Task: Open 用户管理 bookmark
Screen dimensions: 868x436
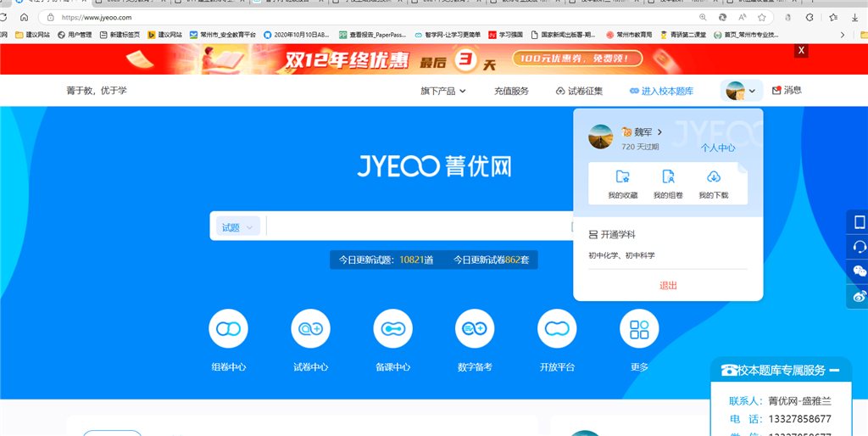Action: [x=75, y=34]
